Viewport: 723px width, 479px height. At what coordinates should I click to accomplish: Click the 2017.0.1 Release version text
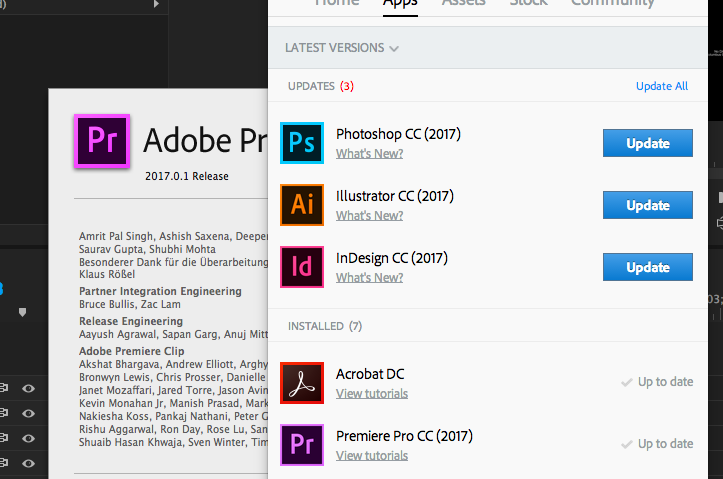[187, 176]
